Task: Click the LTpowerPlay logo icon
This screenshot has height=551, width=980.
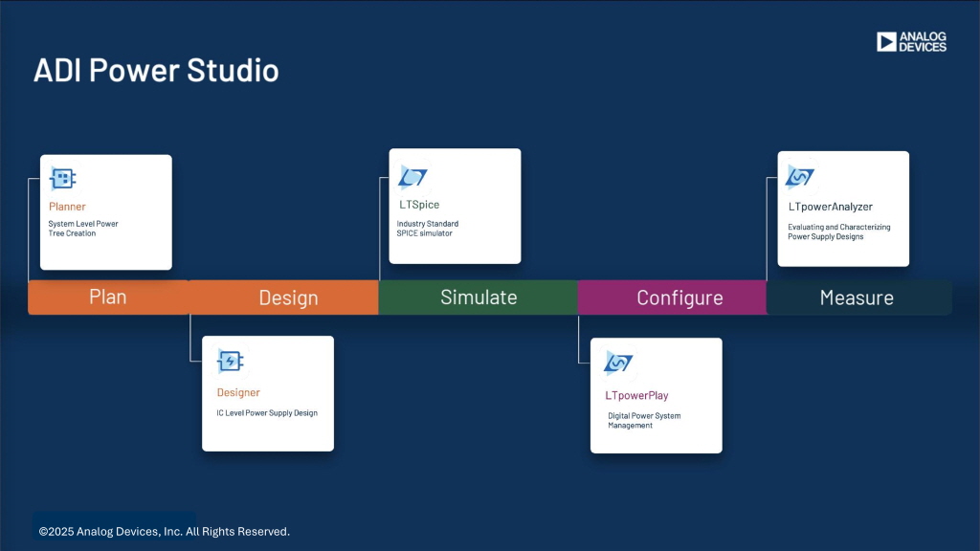Action: pyautogui.click(x=618, y=364)
